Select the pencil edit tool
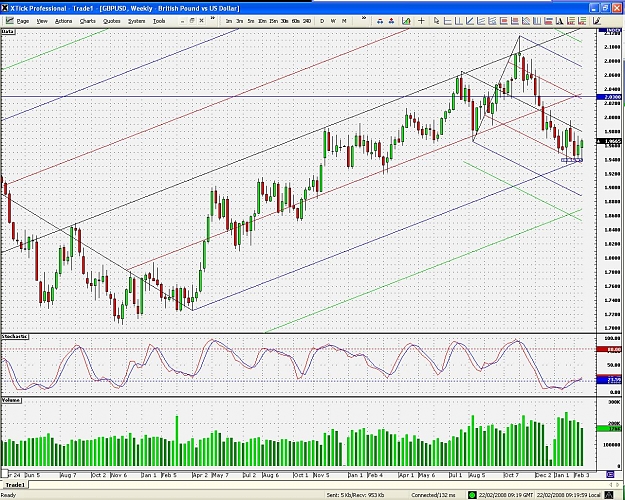Image resolution: width=625 pixels, height=500 pixels. (x=596, y=21)
